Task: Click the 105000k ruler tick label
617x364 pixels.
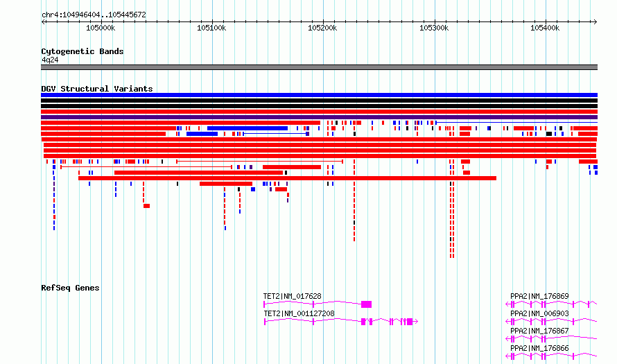Action: [x=101, y=28]
